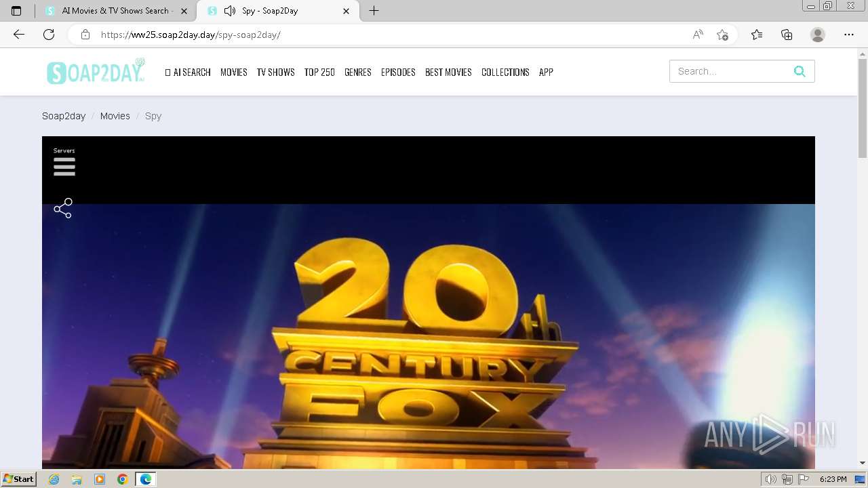Open a new browser tab
The height and width of the screenshot is (488, 868).
click(x=374, y=11)
